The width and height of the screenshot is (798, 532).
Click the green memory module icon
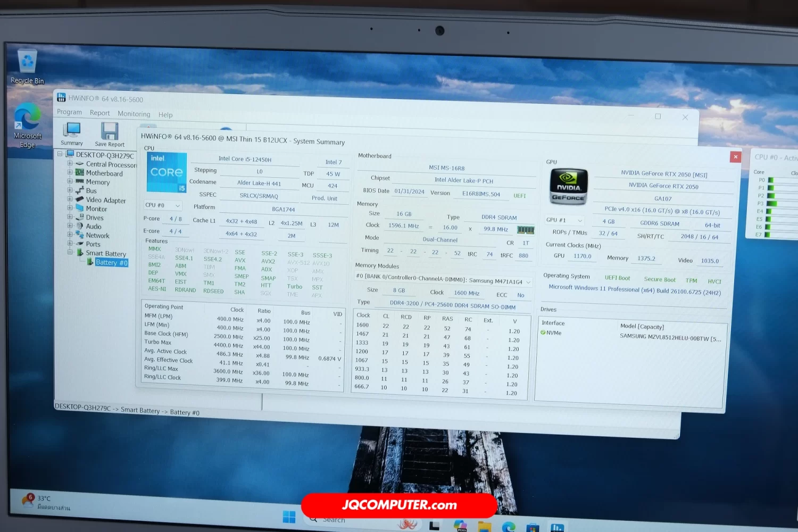pos(526,230)
